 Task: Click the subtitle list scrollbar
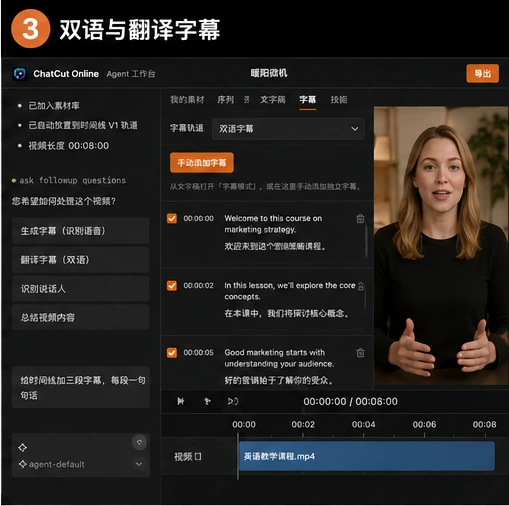pos(366,242)
